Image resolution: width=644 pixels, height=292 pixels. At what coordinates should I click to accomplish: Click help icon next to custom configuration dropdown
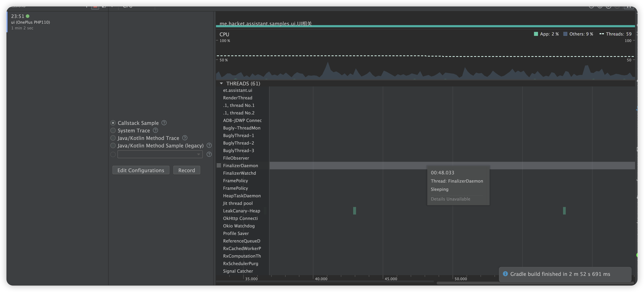[209, 154]
